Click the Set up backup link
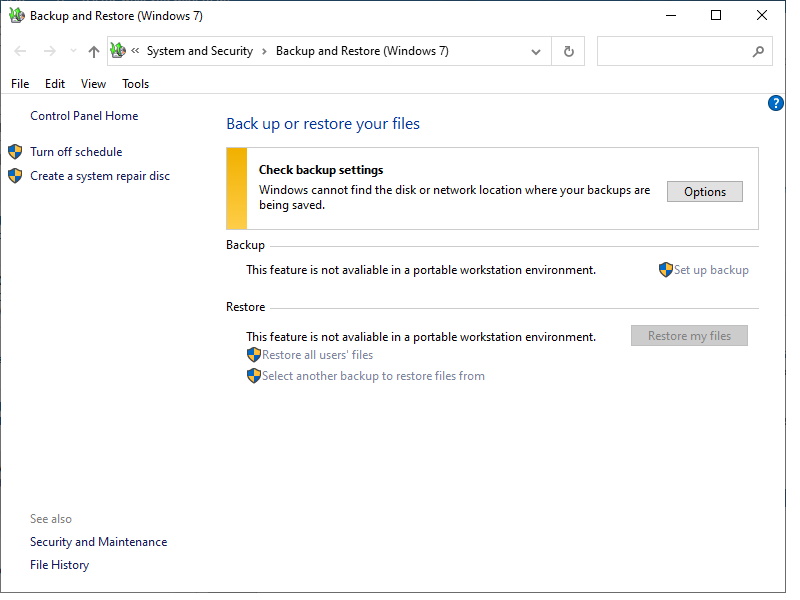 711,270
